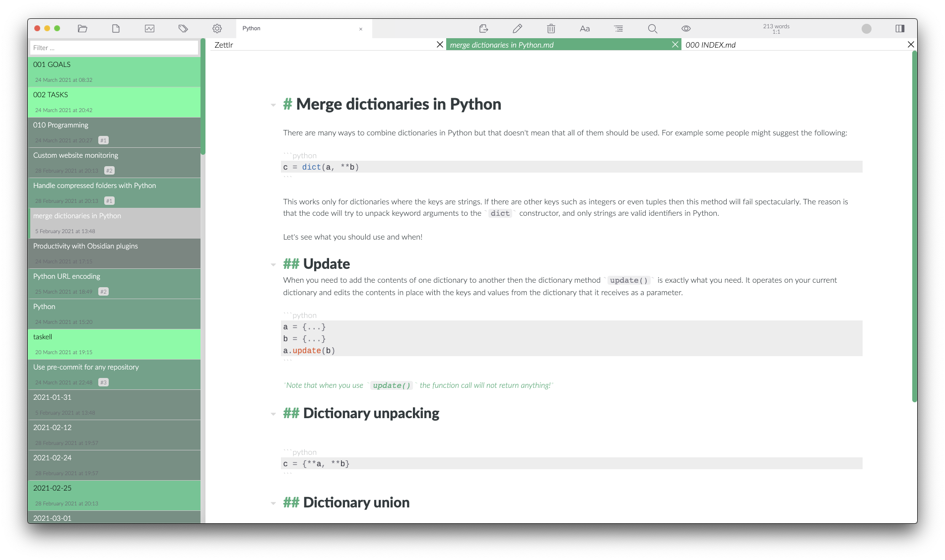Click the Filter input field
Image resolution: width=945 pixels, height=560 pixels.
click(114, 48)
